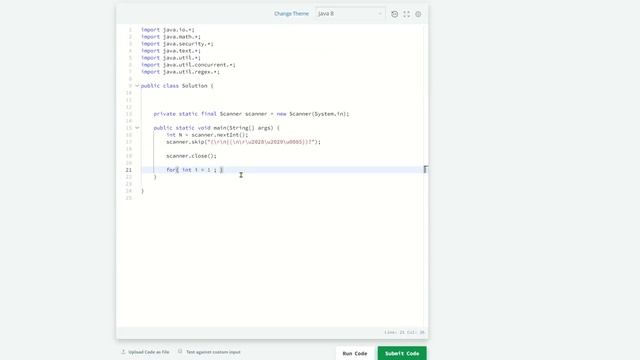The height and width of the screenshot is (360, 640).
Task: Click the line 'import java.util.concurrent.*;'
Action: pos(188,65)
